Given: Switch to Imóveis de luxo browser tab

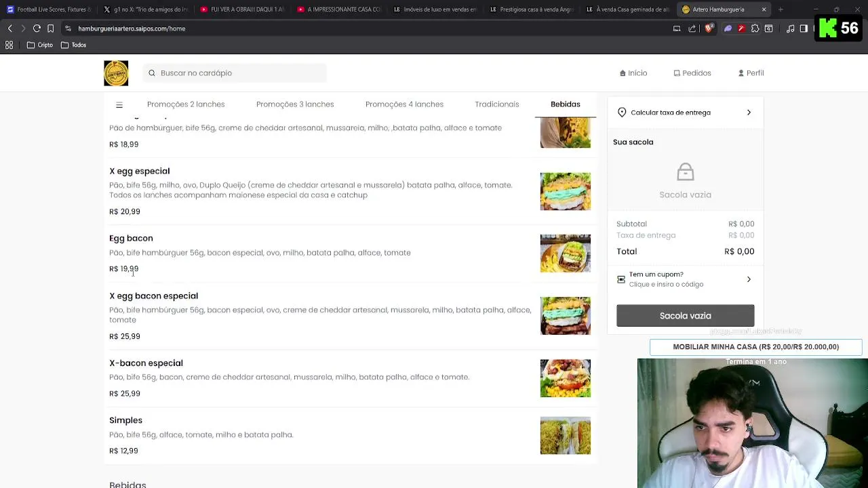Looking at the screenshot, I should click(x=435, y=9).
